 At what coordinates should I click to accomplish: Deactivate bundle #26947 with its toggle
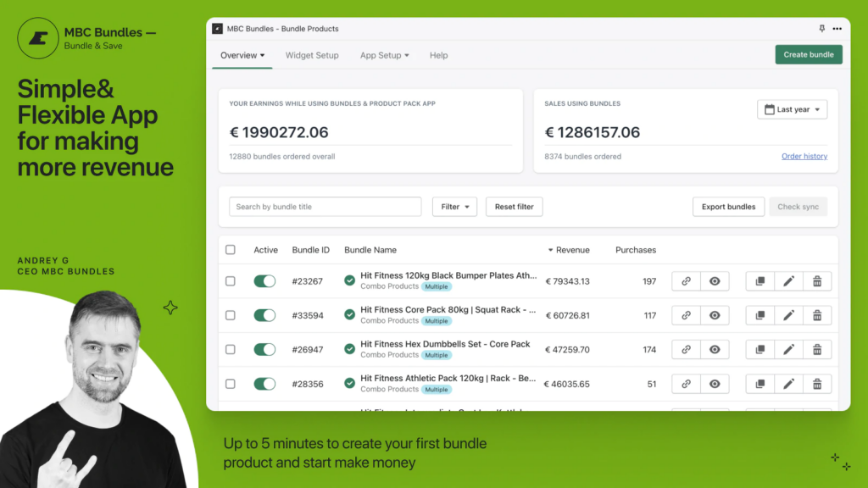pyautogui.click(x=264, y=350)
